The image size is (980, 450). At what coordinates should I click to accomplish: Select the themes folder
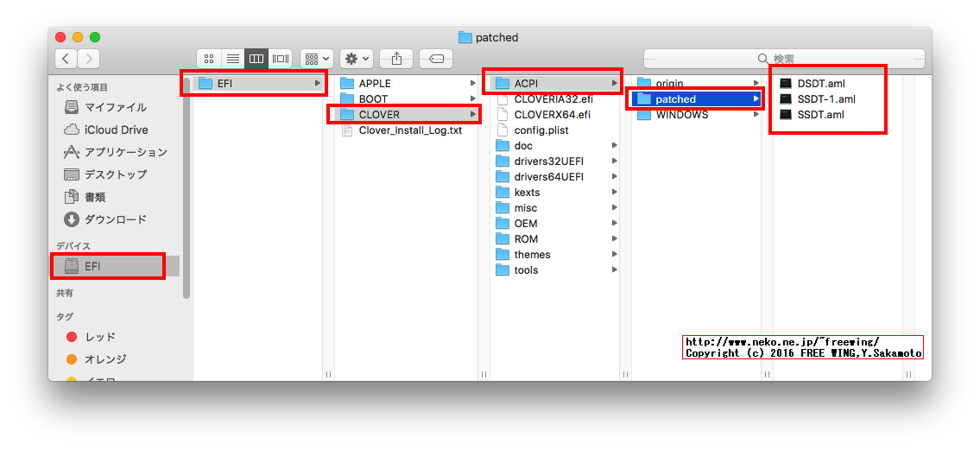532,255
